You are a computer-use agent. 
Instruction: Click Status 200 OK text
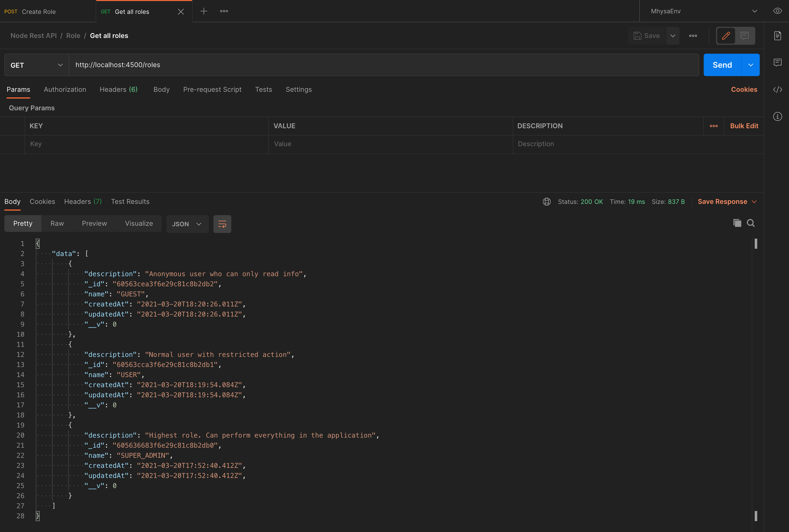coord(580,202)
